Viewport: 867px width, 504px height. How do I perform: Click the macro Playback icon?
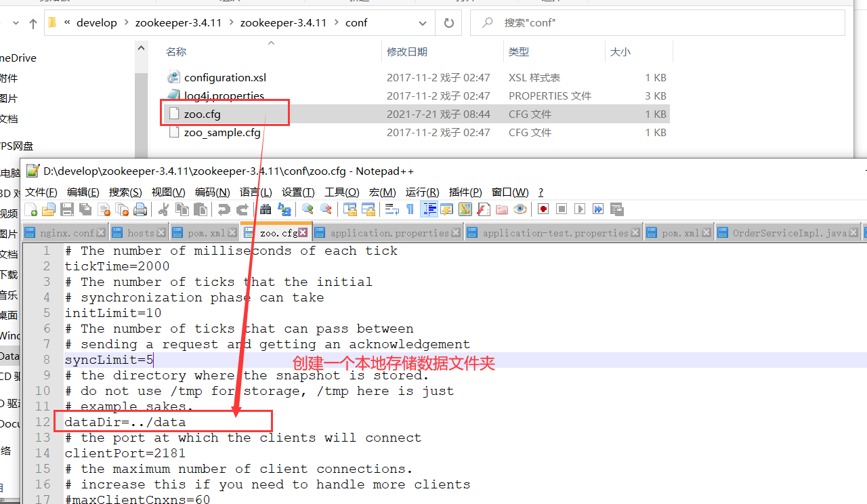point(580,209)
